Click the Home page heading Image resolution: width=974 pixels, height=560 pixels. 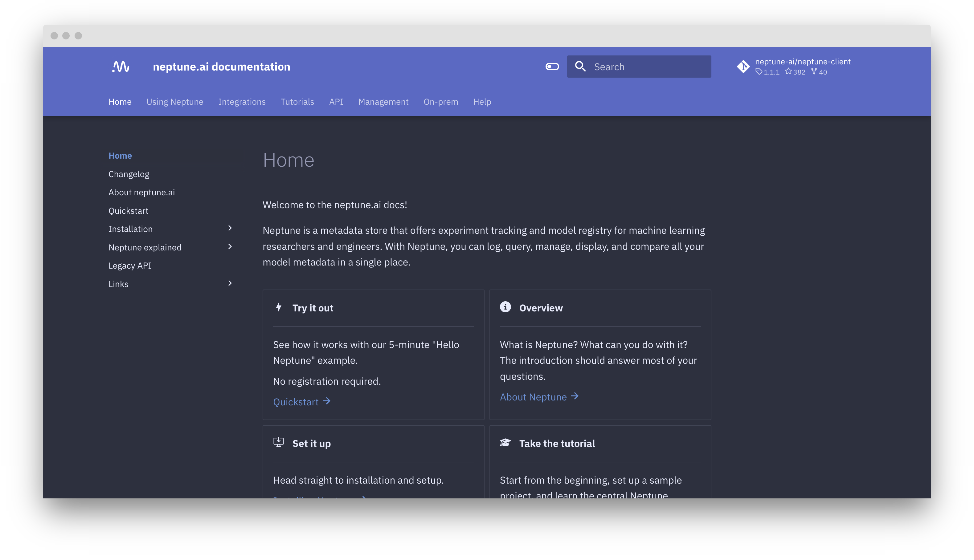click(288, 160)
